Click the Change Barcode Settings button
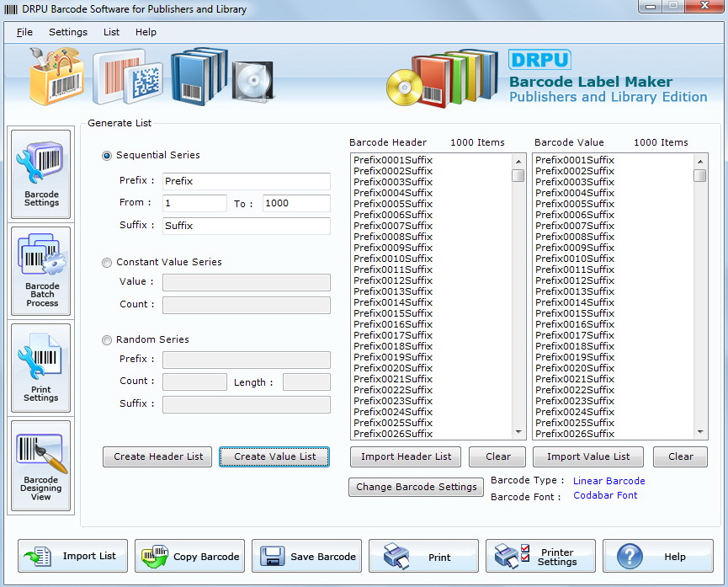The height and width of the screenshot is (587, 728). tap(416, 487)
